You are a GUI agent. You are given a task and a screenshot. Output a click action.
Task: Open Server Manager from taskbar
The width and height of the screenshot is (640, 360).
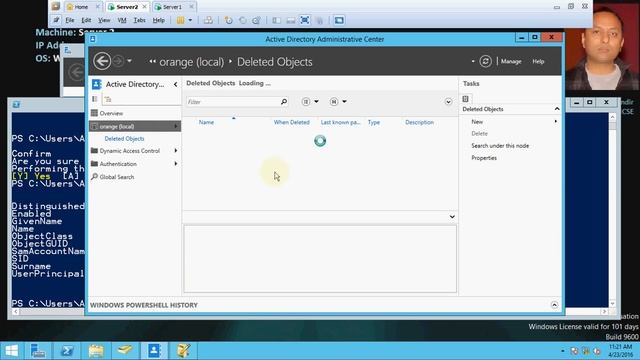pos(38,351)
